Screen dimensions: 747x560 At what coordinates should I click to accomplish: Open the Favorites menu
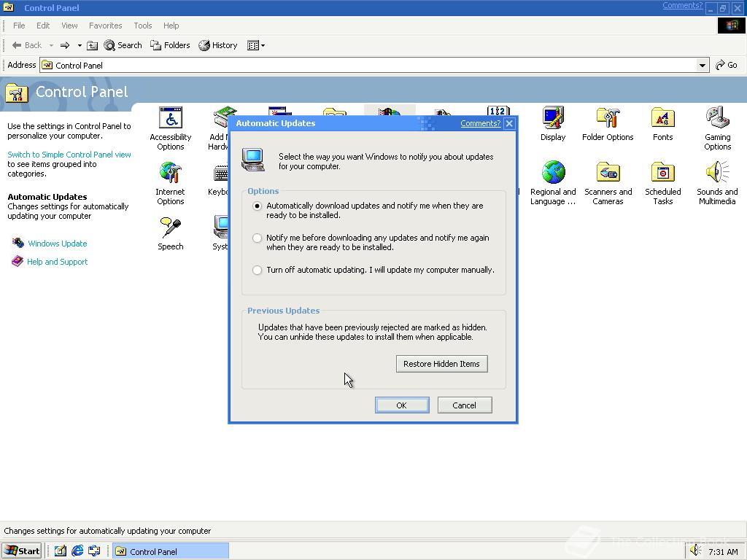105,26
